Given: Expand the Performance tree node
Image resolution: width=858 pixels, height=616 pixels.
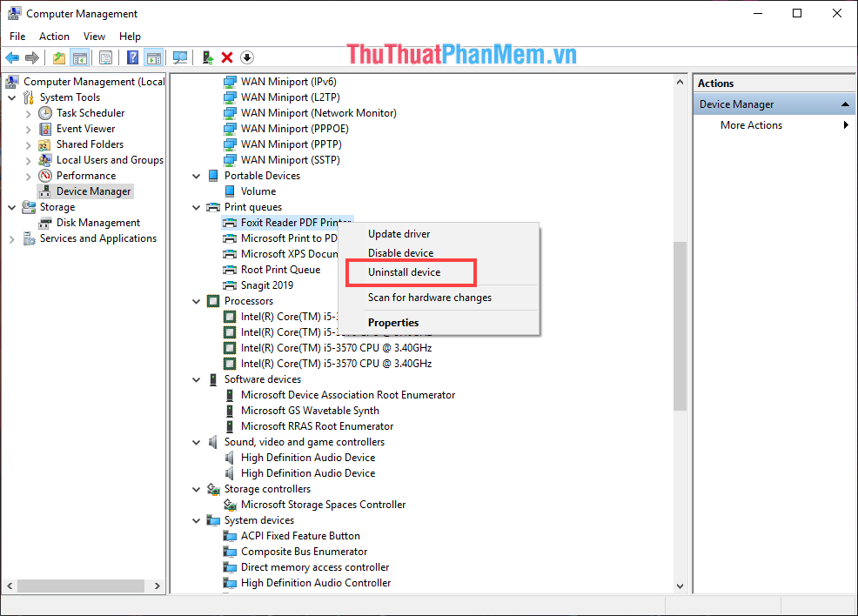Looking at the screenshot, I should [x=27, y=175].
